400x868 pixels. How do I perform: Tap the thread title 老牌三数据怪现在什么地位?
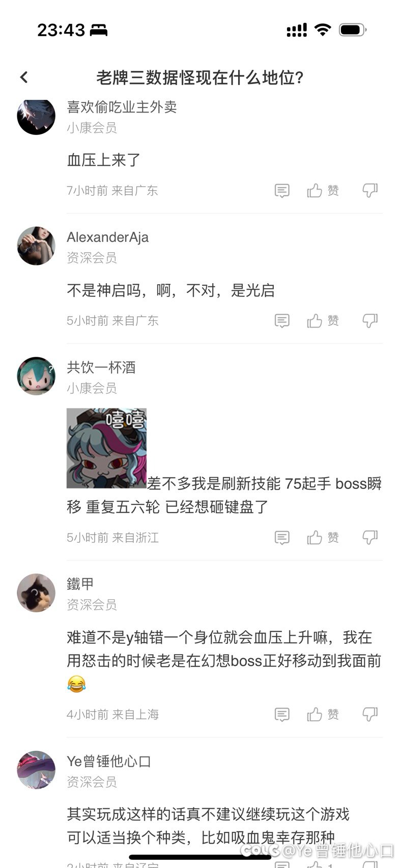[200, 77]
